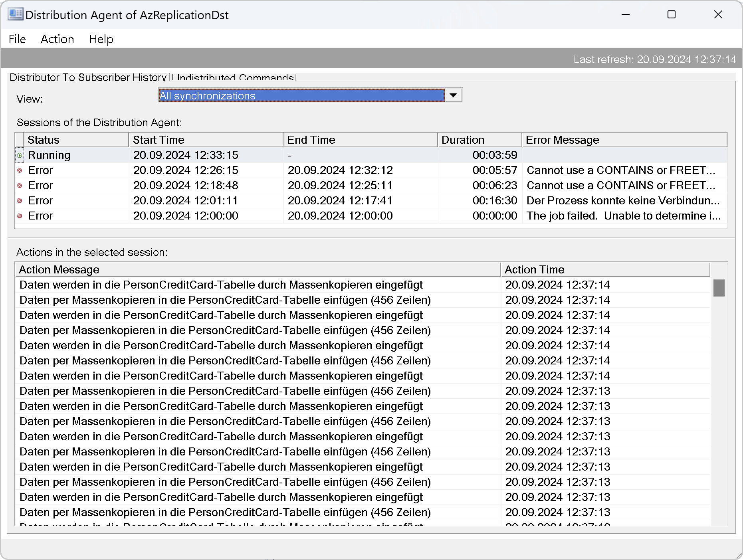Viewport: 743px width, 560px height.
Task: Click duration 00:03:59 of running session
Action: tap(495, 155)
